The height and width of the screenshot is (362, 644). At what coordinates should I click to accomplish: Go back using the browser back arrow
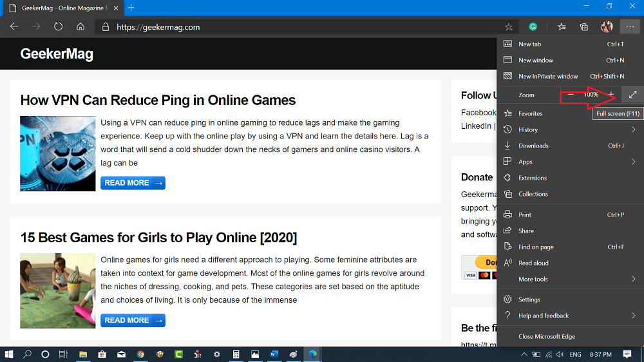tap(14, 26)
